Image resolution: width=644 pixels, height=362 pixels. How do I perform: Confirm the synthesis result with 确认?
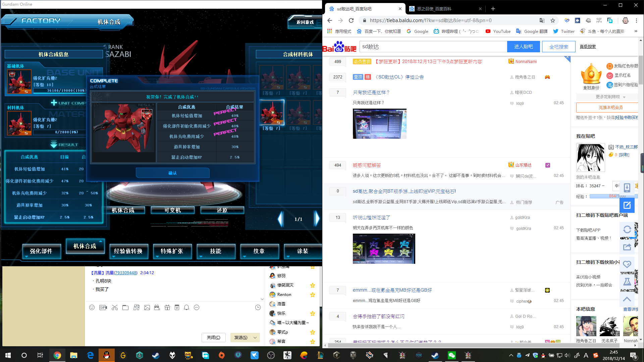pos(172,173)
